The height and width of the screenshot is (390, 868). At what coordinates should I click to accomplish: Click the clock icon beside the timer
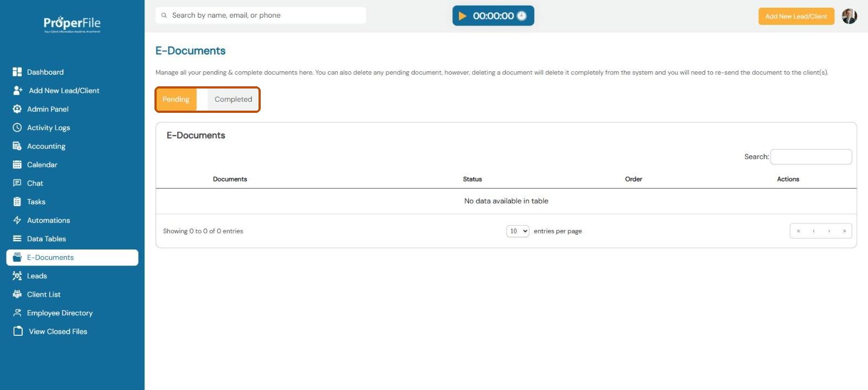521,16
